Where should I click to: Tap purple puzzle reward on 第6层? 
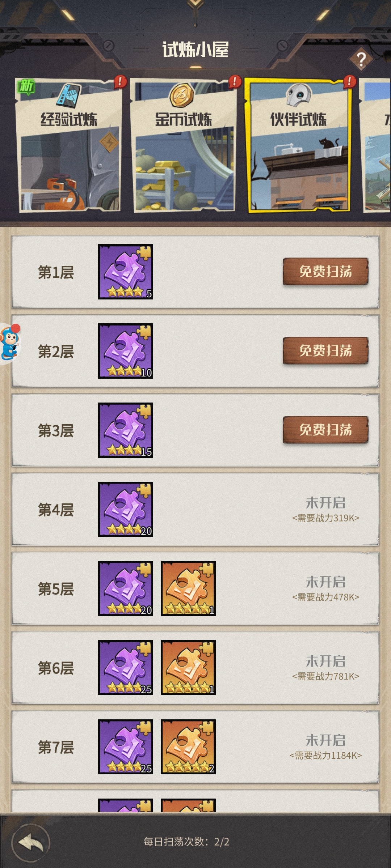coord(126,668)
